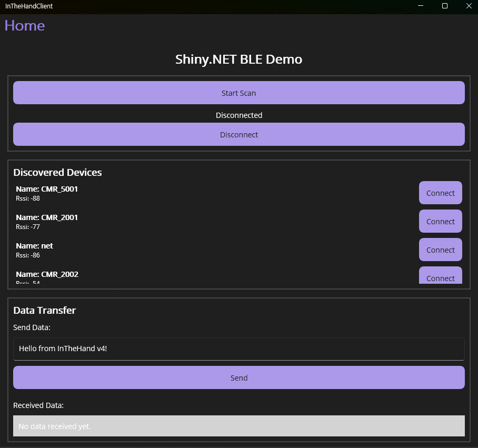
Task: Select the 'Name: CMR_5001' entry
Action: pyautogui.click(x=47, y=189)
